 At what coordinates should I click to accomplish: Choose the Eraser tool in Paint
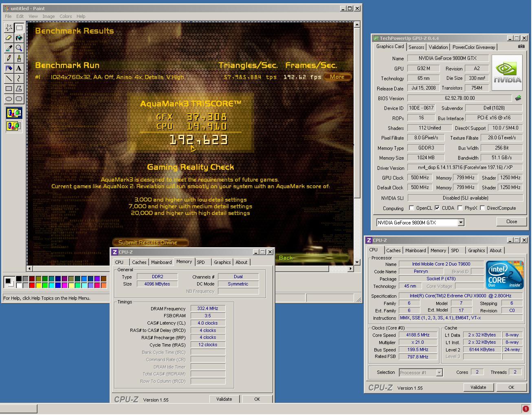pos(9,38)
